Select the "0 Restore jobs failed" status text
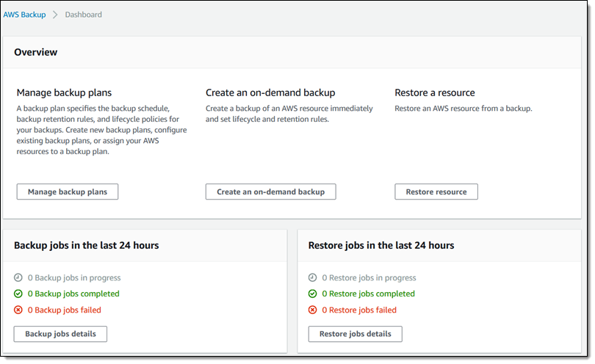 tap(359, 310)
